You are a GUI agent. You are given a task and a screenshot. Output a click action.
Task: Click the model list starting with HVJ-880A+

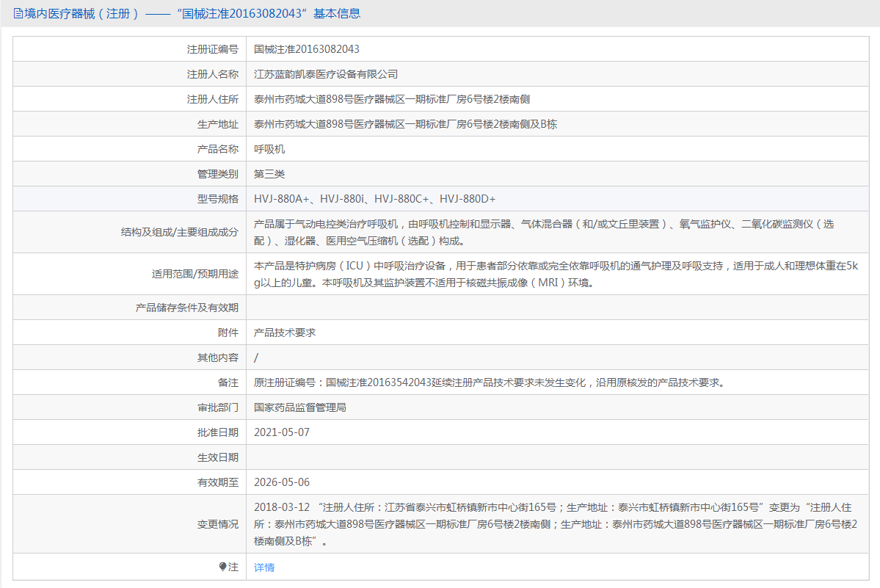(375, 199)
